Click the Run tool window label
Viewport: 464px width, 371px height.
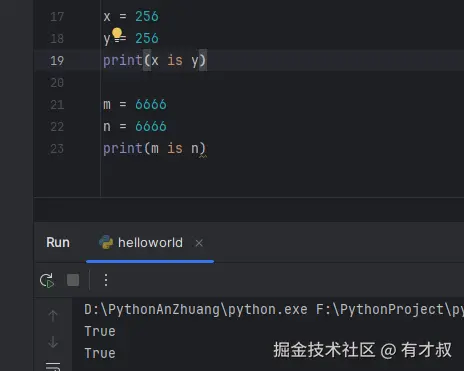tap(58, 242)
